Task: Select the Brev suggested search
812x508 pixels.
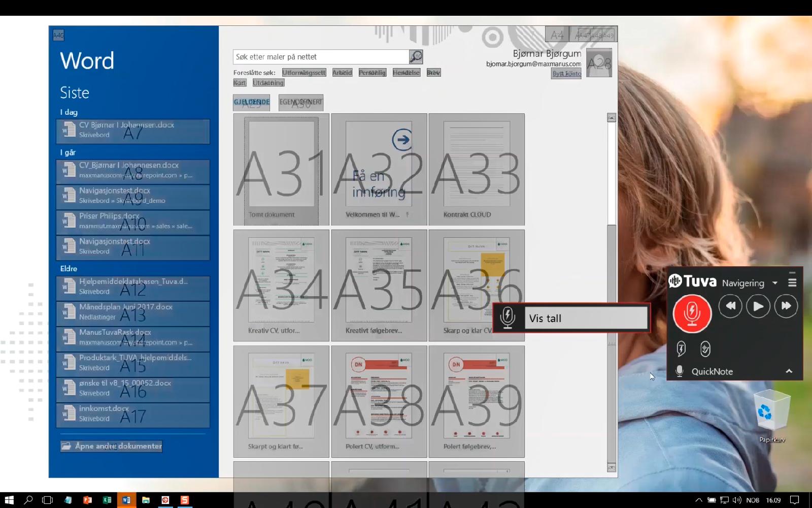Action: point(433,73)
